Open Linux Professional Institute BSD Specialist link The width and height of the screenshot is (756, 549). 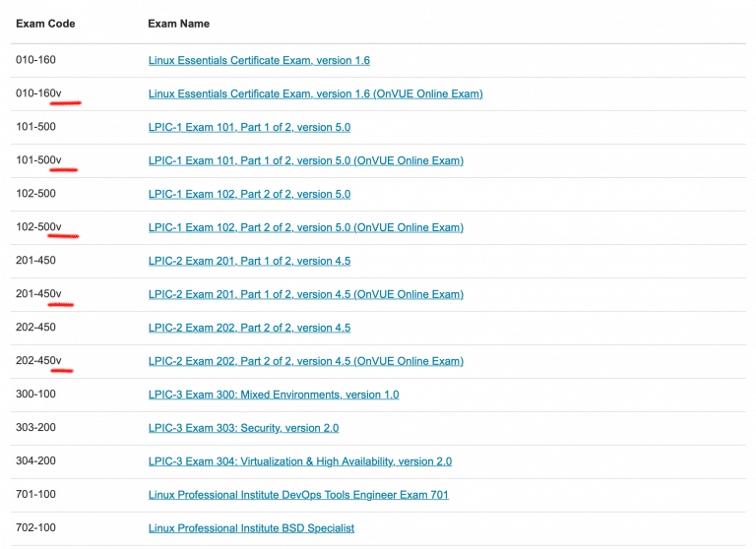[x=251, y=529]
